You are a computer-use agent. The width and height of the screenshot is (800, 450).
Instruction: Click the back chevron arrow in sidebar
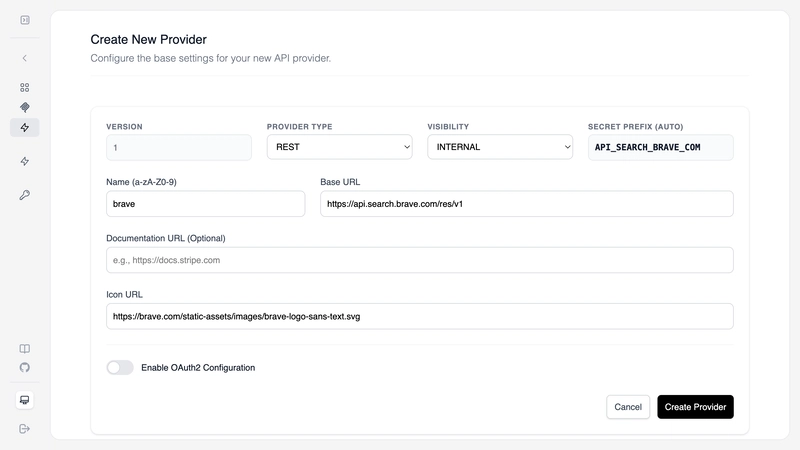coord(25,58)
